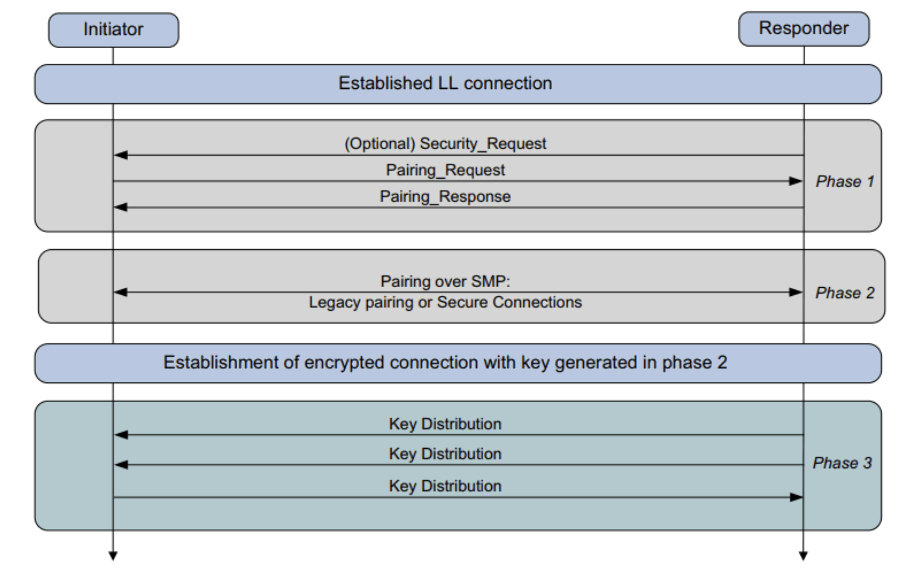Viewport: 924px width, 569px height.
Task: Click the topmost Key Distribution label
Action: 445,424
